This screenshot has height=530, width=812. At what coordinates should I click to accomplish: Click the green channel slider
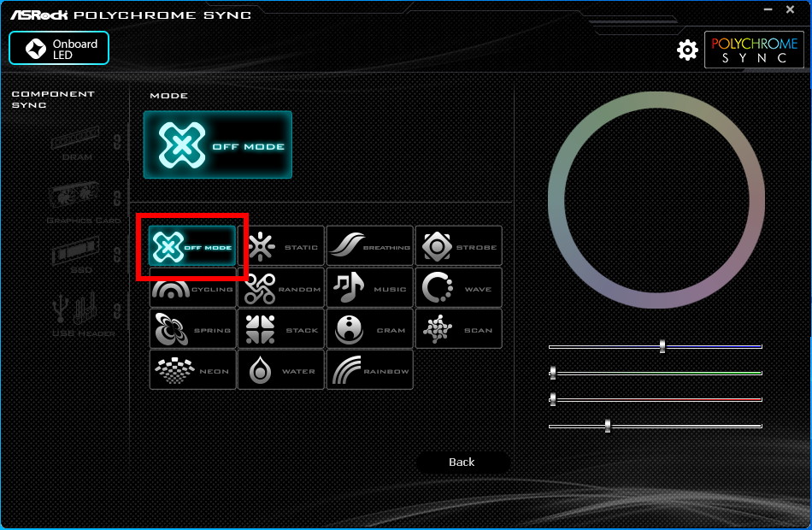click(x=655, y=373)
